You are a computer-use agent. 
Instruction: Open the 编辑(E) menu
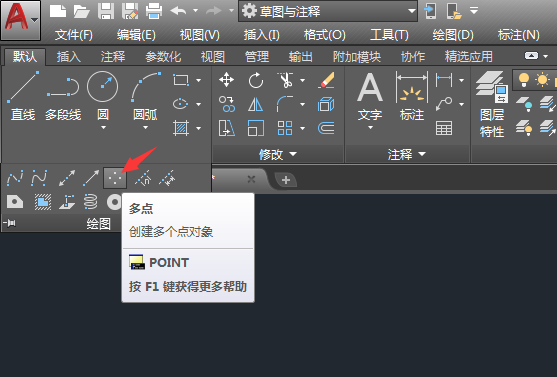tap(136, 35)
